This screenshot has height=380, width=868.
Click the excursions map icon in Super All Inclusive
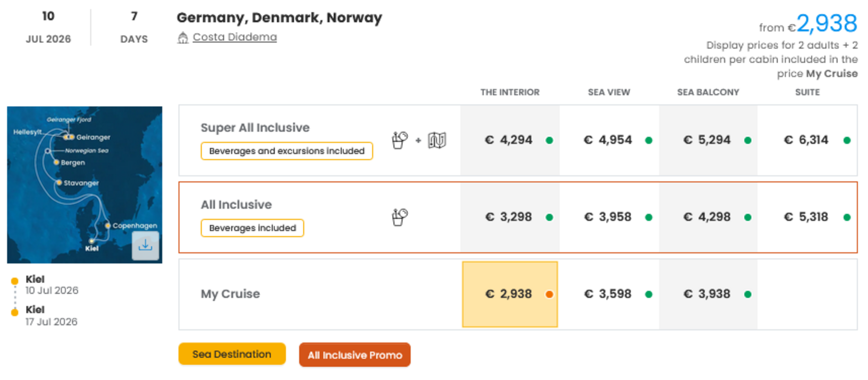click(437, 140)
